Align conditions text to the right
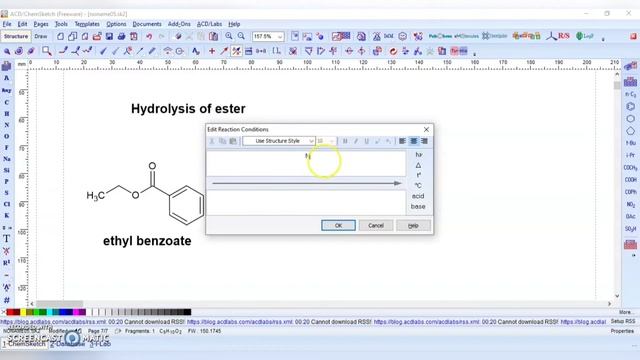 pyautogui.click(x=424, y=141)
